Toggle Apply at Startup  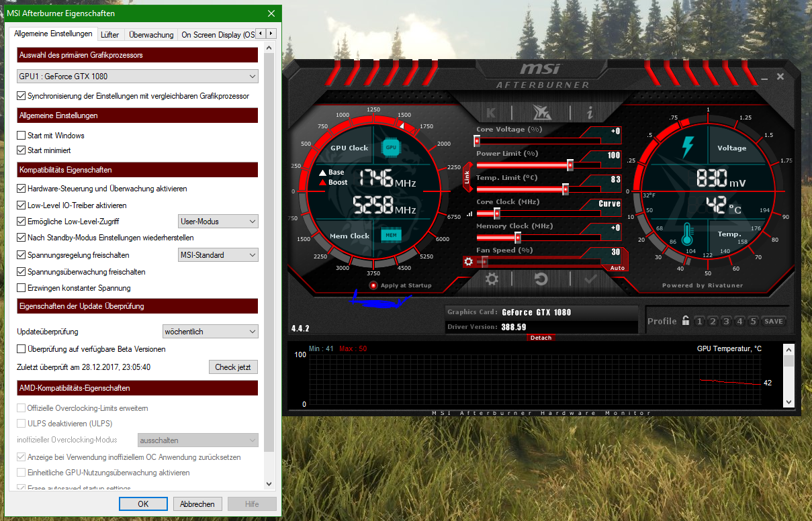point(401,285)
